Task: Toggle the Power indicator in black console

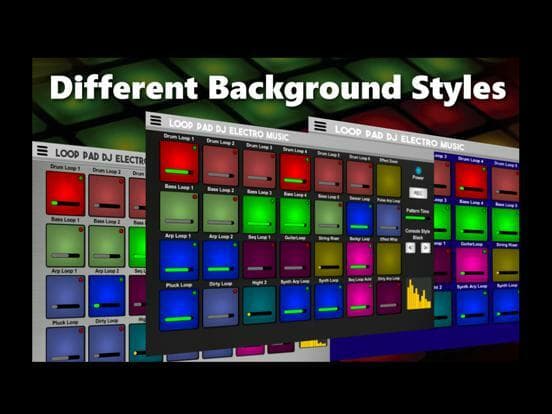Action: point(418,171)
